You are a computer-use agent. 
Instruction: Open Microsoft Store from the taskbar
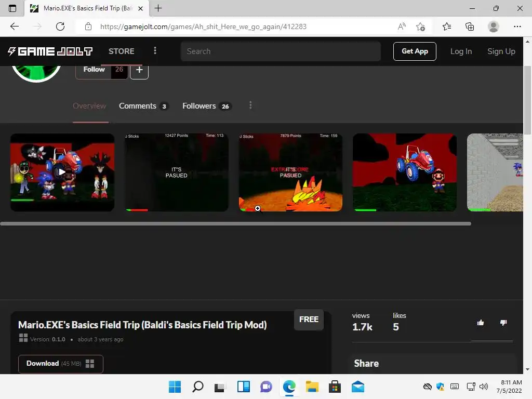(x=335, y=387)
